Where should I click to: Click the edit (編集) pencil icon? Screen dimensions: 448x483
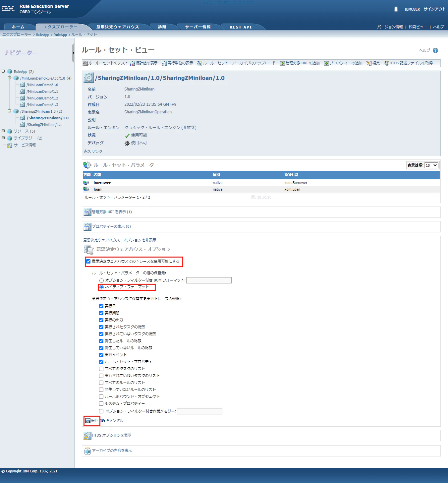[x=369, y=63]
